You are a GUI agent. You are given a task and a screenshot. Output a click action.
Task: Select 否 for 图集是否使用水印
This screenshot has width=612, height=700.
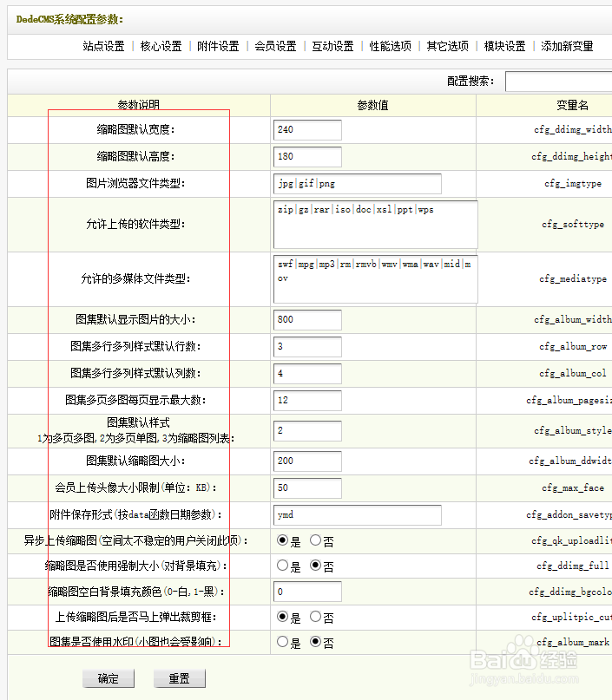click(315, 642)
